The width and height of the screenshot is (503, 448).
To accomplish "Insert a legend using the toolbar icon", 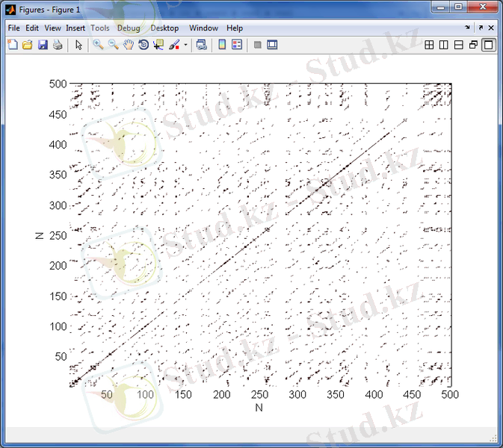I will (237, 45).
